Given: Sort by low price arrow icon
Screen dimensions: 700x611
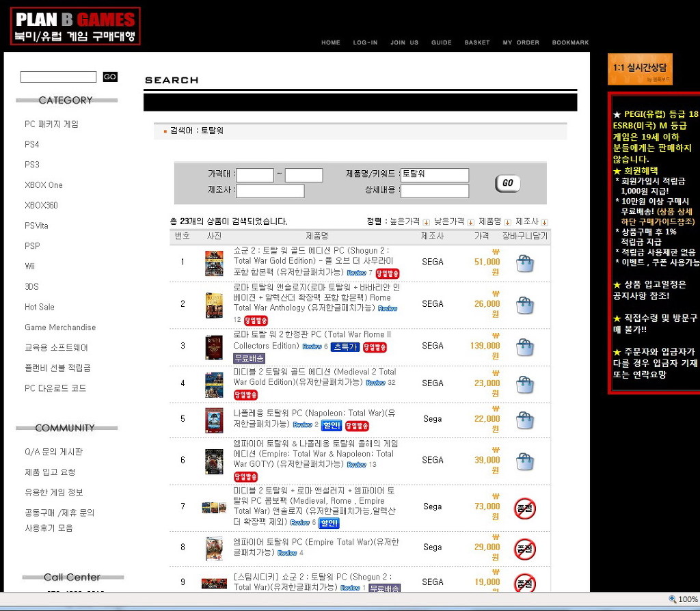Looking at the screenshot, I should click(470, 222).
